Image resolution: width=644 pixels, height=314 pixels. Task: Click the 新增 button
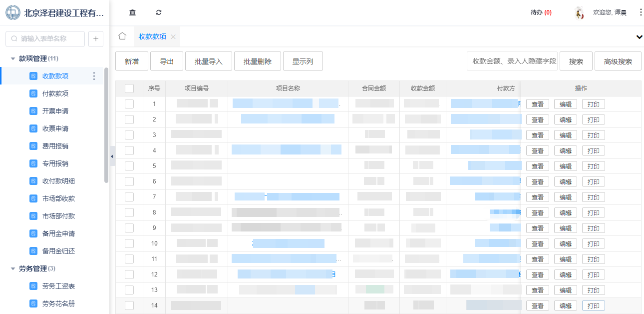(x=132, y=61)
